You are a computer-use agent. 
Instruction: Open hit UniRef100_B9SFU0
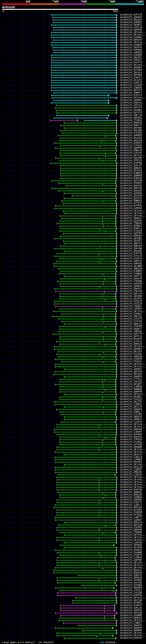[x=131, y=47]
